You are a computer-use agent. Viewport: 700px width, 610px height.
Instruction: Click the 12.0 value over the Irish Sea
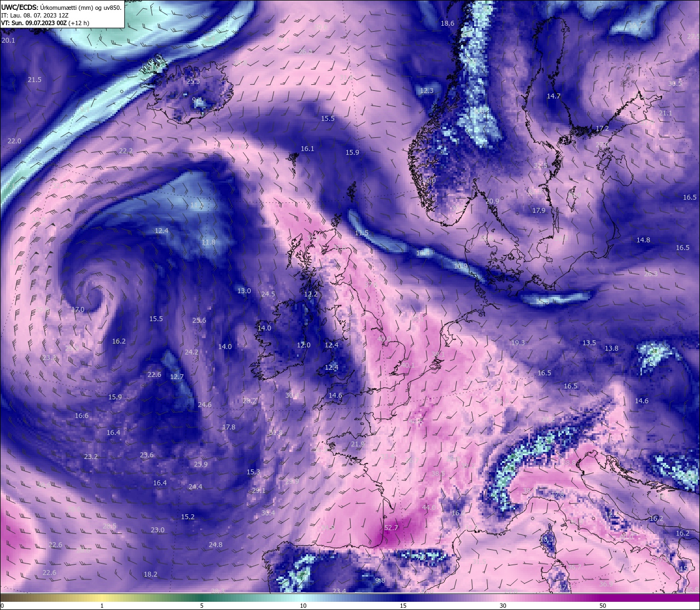point(304,345)
